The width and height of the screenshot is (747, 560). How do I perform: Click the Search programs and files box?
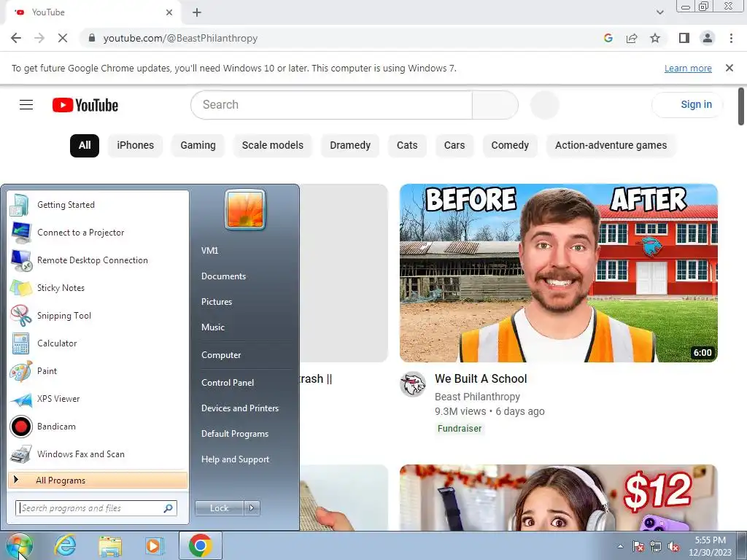click(96, 508)
